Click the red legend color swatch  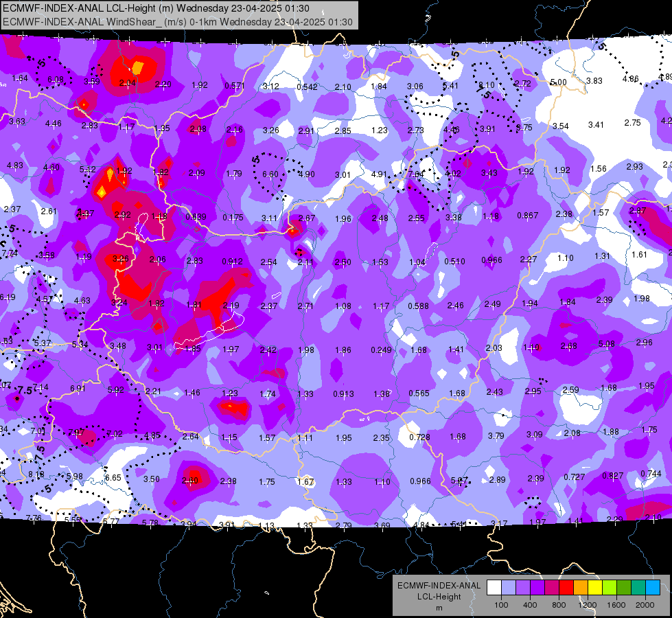click(566, 587)
